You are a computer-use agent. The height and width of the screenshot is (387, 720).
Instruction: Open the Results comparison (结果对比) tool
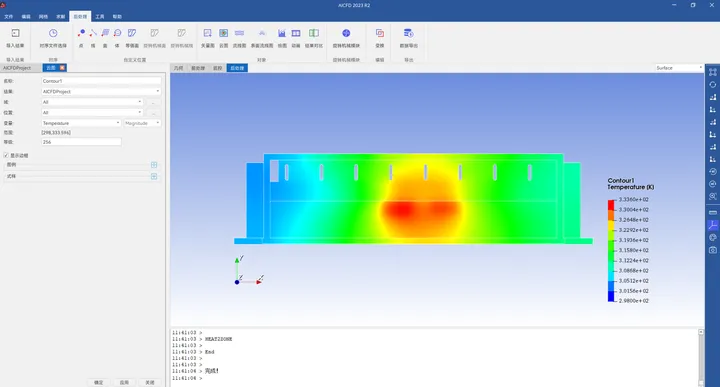coord(314,33)
